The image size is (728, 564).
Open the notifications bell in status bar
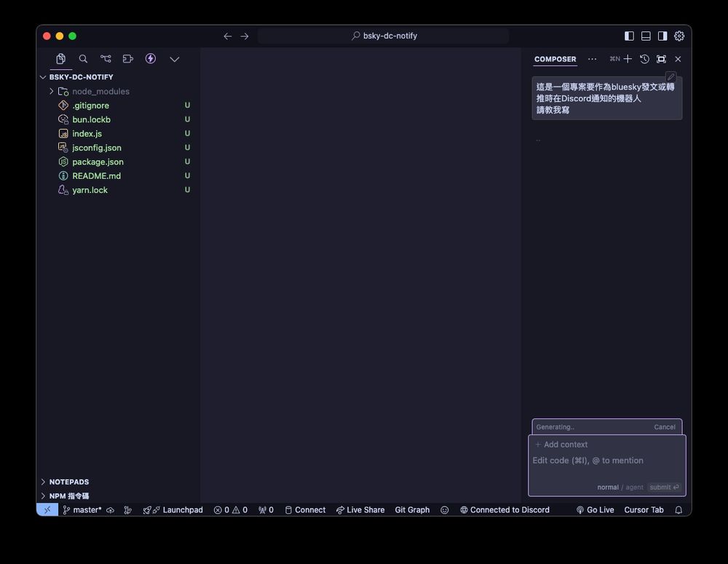678,509
